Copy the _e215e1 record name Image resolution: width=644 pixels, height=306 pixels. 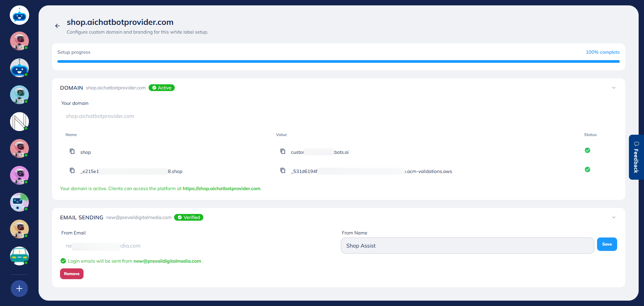click(x=72, y=170)
